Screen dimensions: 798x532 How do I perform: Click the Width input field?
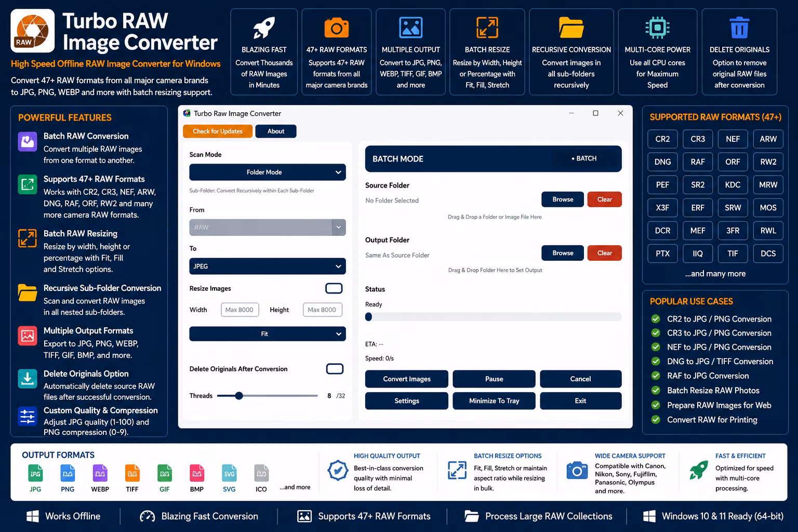click(x=240, y=310)
